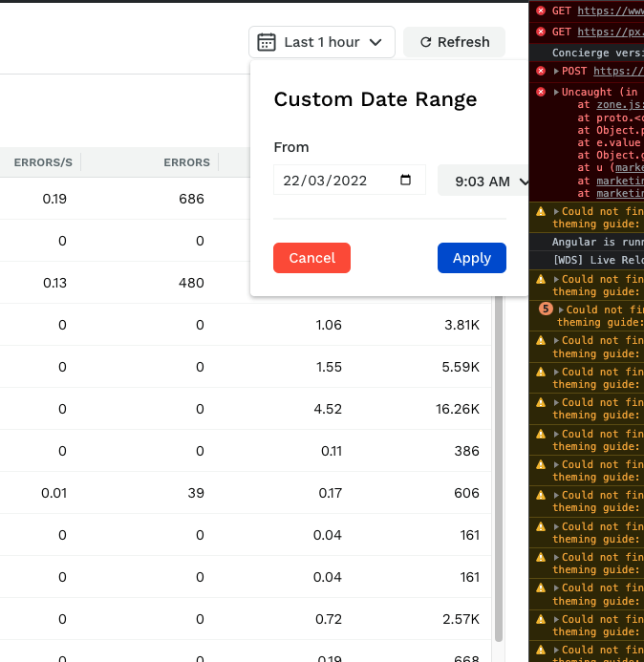644x662 pixels.
Task: Click the Refresh button
Action: tap(455, 42)
